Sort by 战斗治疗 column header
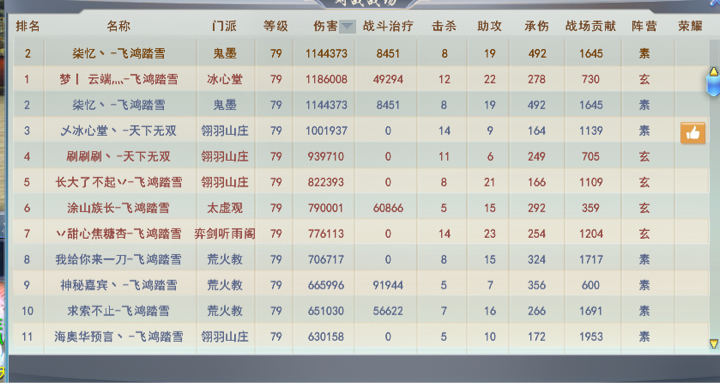The height and width of the screenshot is (383, 720). point(388,26)
